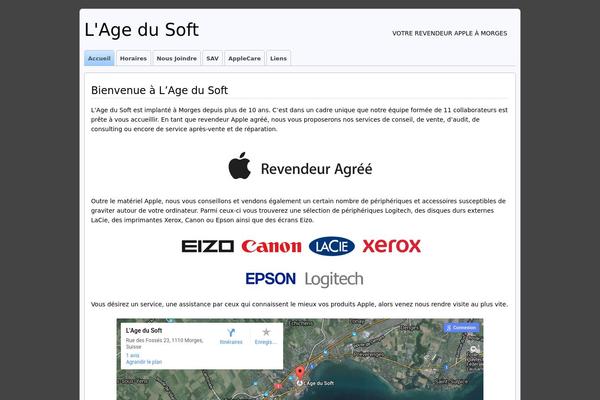Open the Nous Joindre tab
This screenshot has height=400, width=600.
[176, 58]
